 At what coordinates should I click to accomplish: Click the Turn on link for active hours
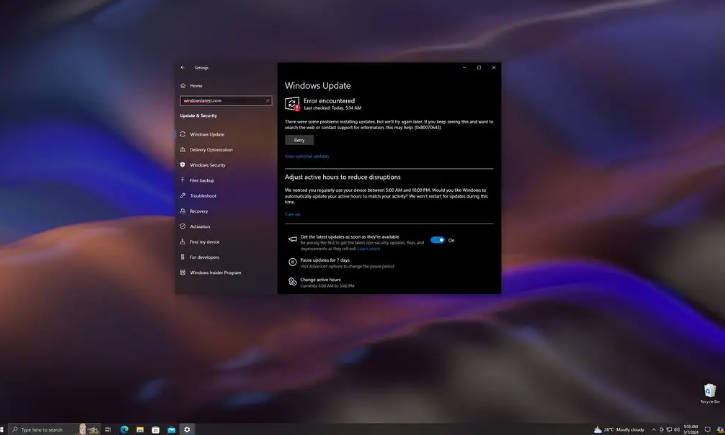pos(293,214)
